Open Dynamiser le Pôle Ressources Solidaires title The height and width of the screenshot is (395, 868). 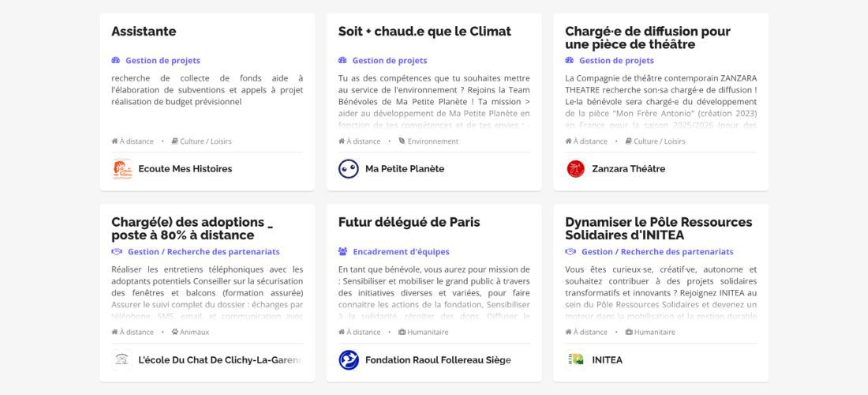click(658, 228)
